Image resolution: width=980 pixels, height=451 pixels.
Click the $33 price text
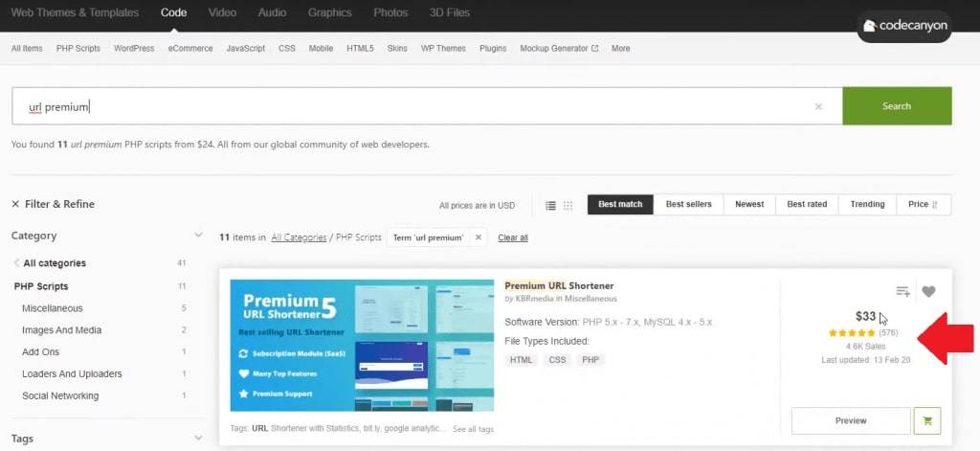click(x=865, y=317)
